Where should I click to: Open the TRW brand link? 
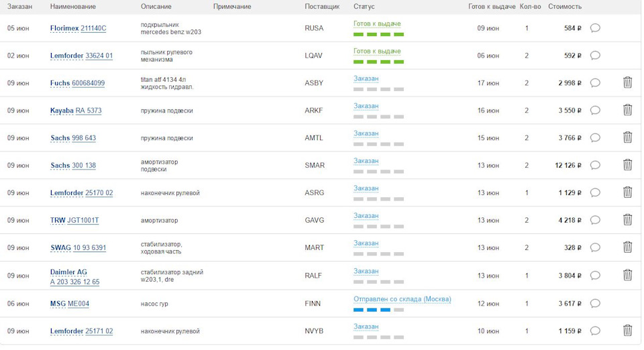click(58, 221)
